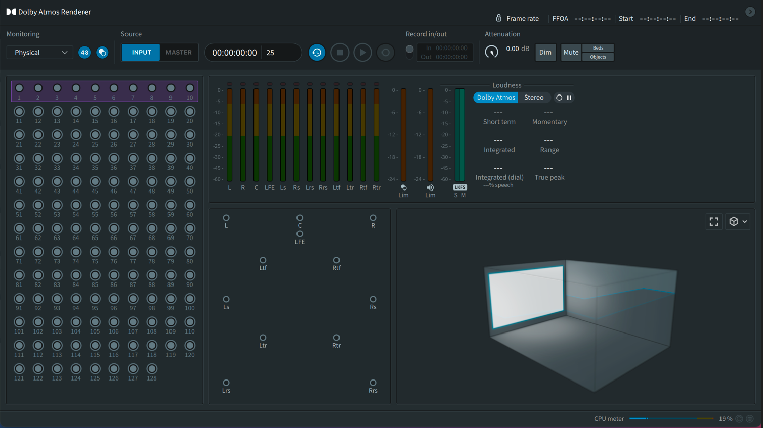
Task: Click the 0.00 dB attenuation value
Action: (517, 49)
